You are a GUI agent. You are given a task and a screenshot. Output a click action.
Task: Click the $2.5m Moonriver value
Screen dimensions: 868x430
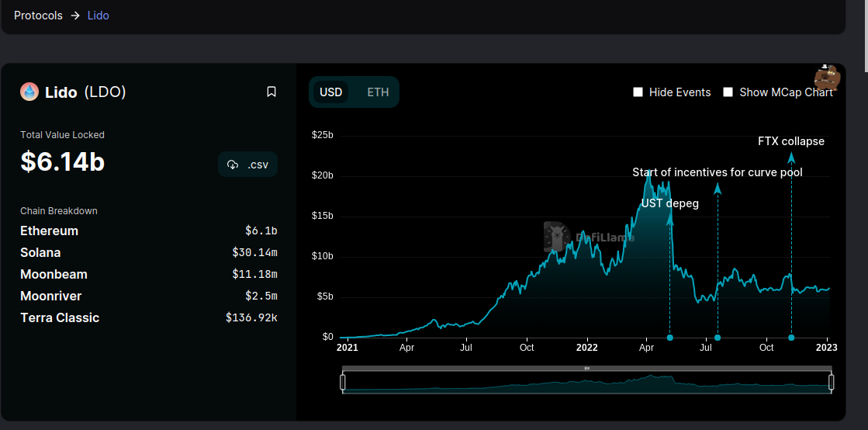(261, 296)
